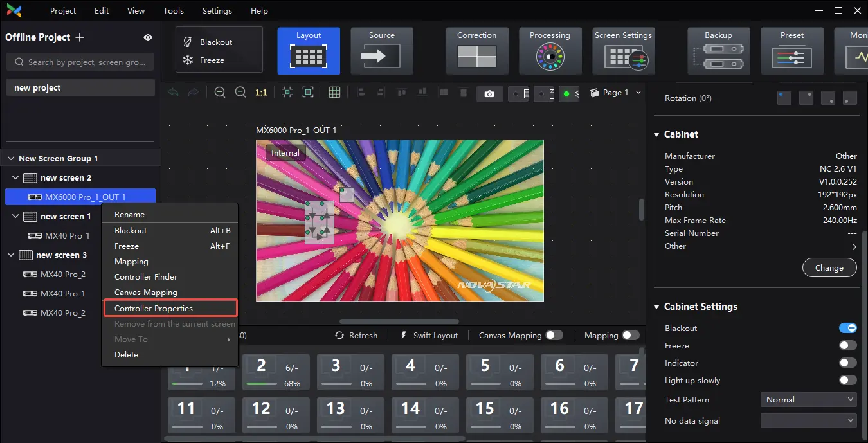Turn on the Canvas Mapping toggle

pyautogui.click(x=554, y=335)
